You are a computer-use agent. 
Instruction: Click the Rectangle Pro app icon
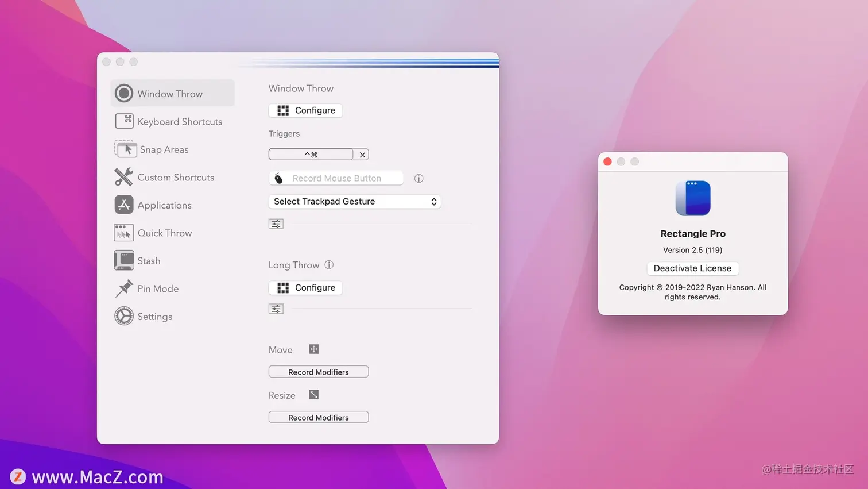click(693, 198)
